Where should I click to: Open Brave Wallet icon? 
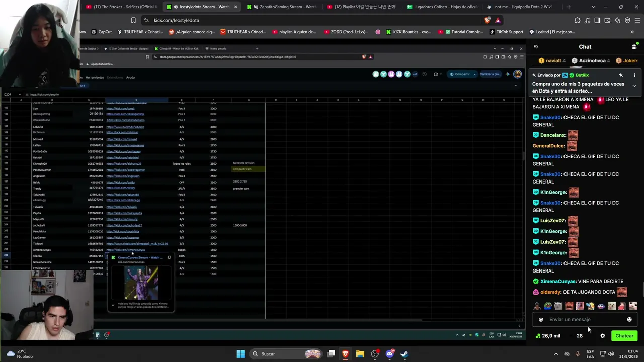607,20
